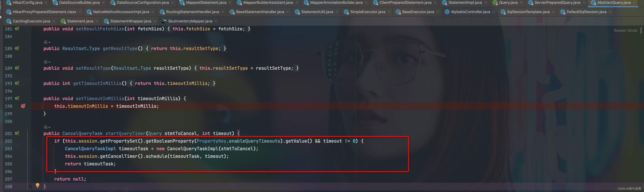
Task: Click implements-method gutter icon at startQueryTimer
Action: coord(17,133)
